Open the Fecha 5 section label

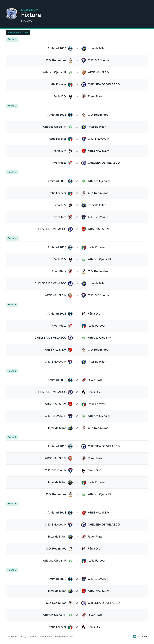click(x=12, y=305)
